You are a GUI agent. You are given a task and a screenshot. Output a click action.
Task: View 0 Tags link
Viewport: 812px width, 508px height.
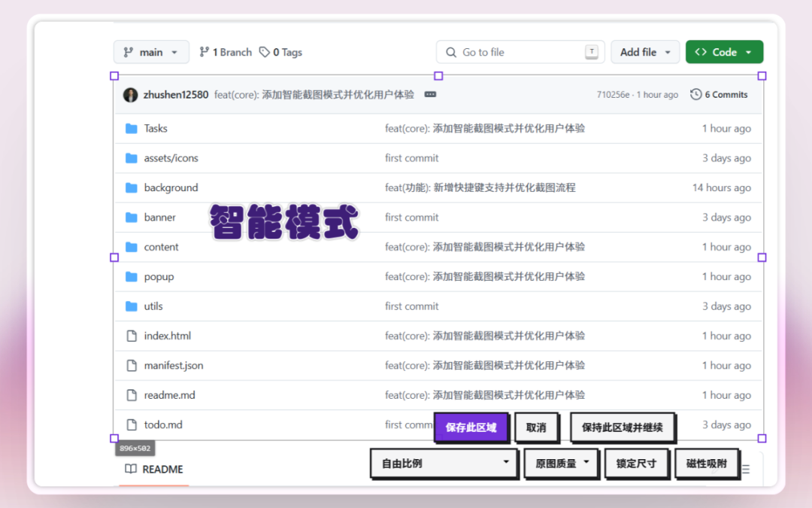click(280, 53)
